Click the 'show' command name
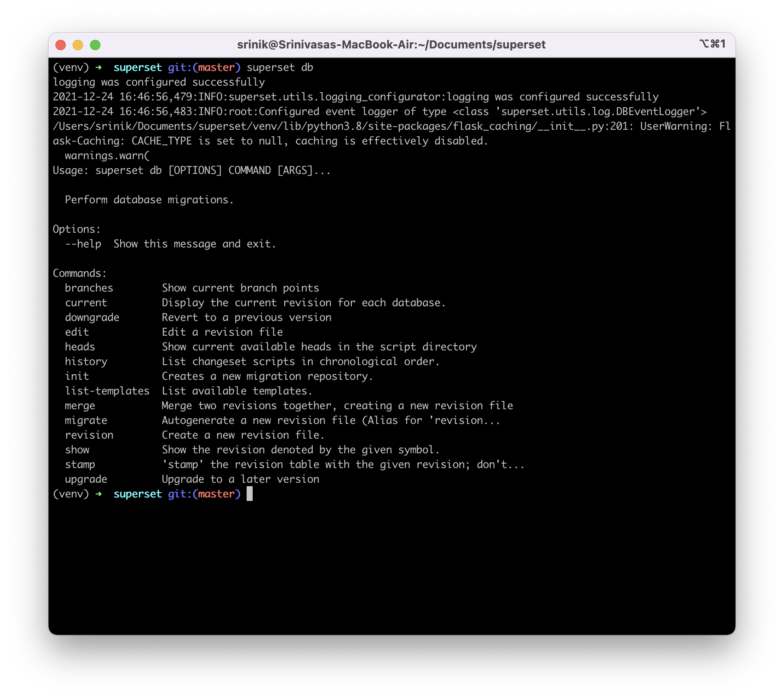This screenshot has height=699, width=784. 77,450
